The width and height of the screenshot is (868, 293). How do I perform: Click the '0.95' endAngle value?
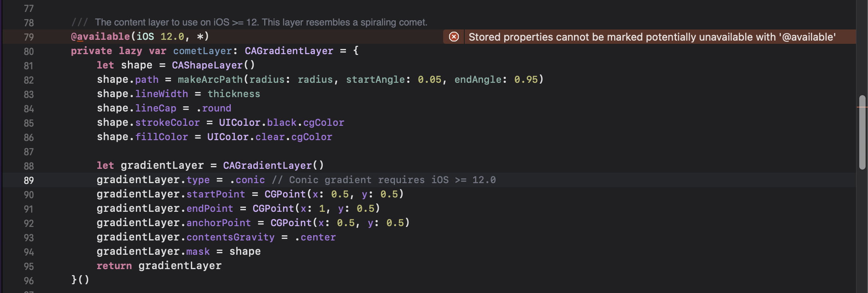pyautogui.click(x=526, y=80)
